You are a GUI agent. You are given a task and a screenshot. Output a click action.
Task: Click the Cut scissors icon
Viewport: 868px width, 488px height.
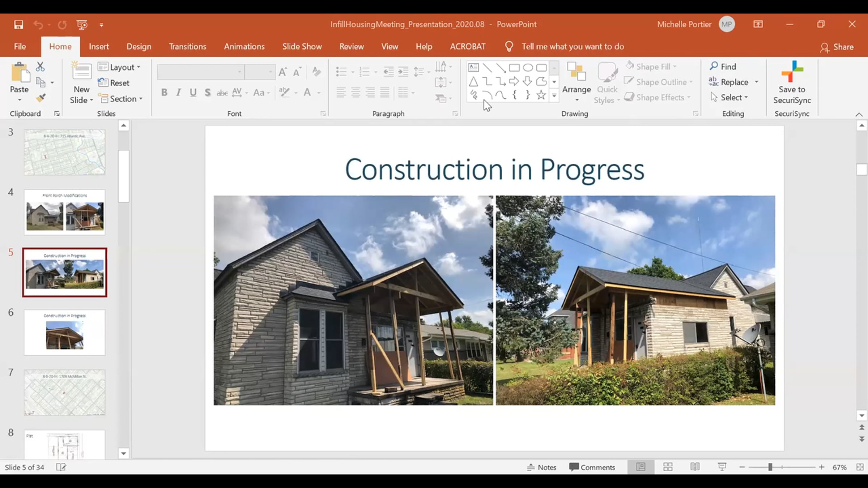coord(40,67)
